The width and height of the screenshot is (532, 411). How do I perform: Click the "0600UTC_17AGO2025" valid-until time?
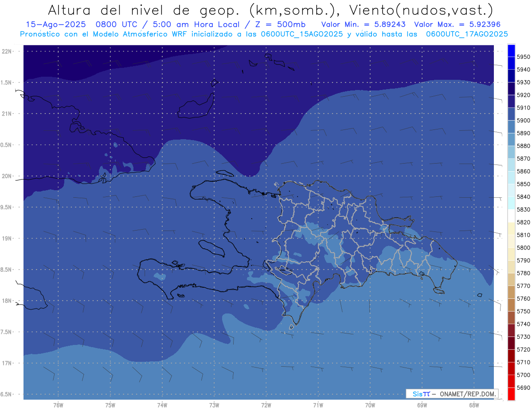466,34
